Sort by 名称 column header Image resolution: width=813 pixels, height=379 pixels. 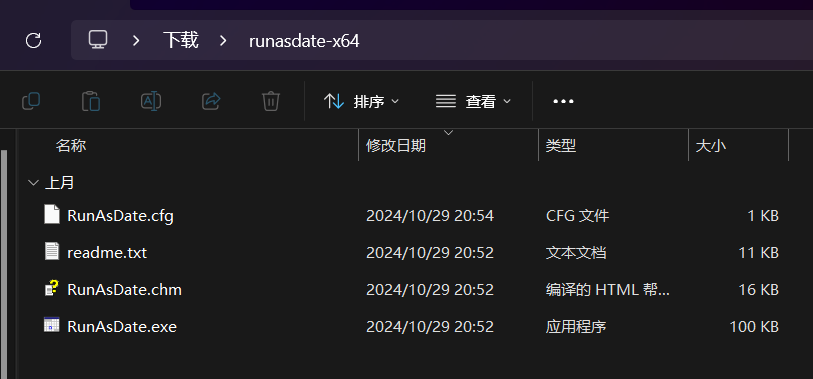coord(71,146)
